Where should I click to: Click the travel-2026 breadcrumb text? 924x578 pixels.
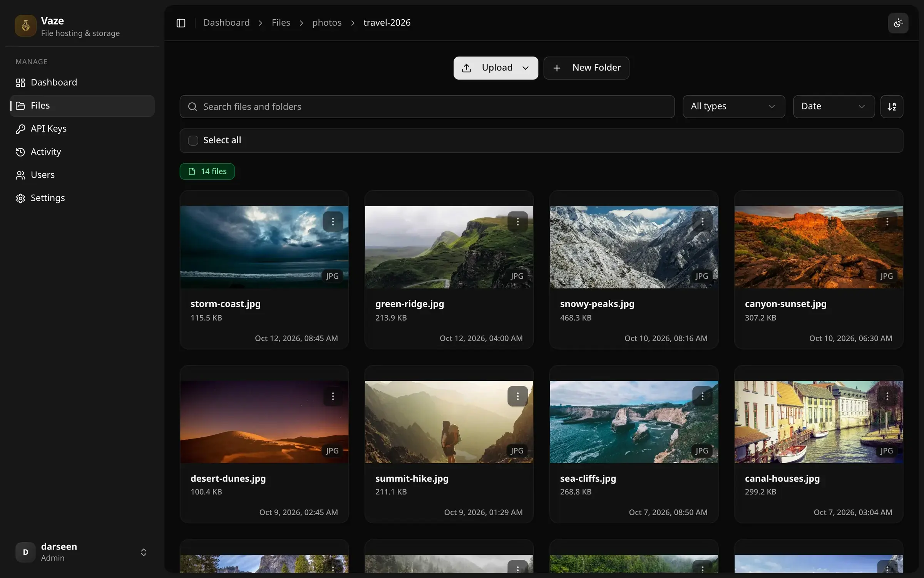pos(387,23)
